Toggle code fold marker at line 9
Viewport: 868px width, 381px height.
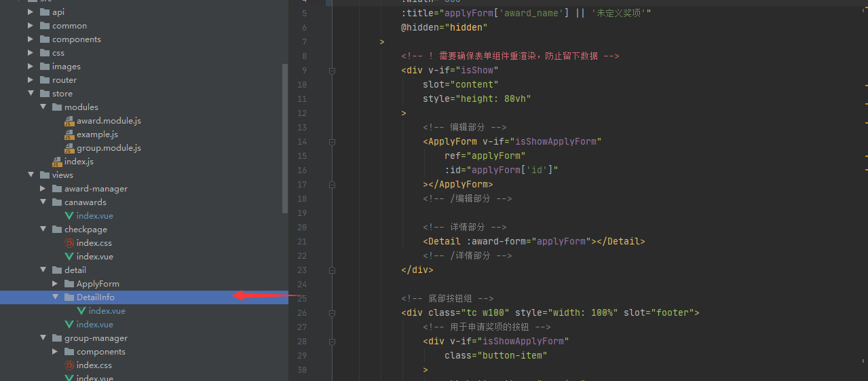point(332,71)
